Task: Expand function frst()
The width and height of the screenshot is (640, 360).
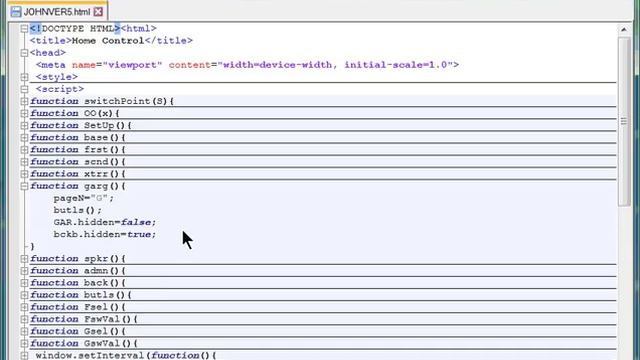Action: pyautogui.click(x=24, y=149)
